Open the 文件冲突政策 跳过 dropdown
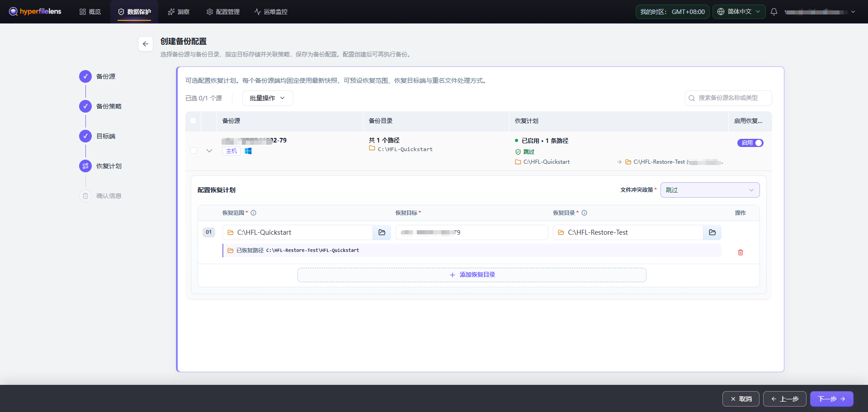The image size is (868, 412). pyautogui.click(x=710, y=190)
